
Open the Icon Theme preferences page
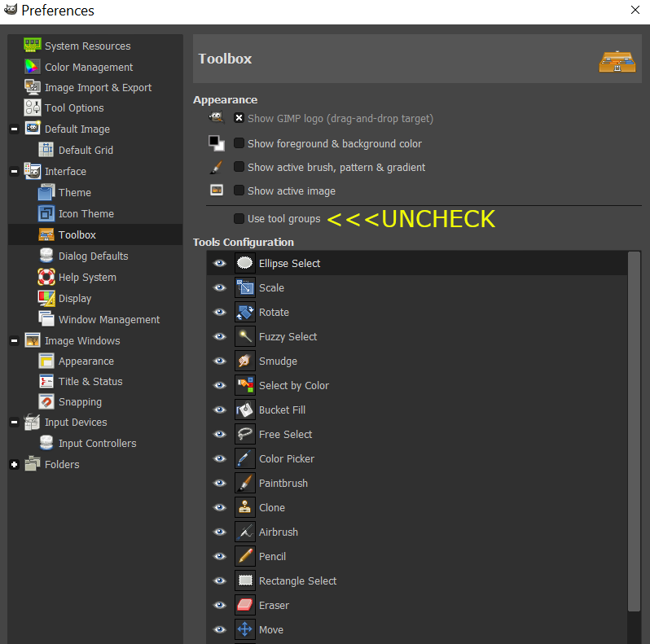86,214
